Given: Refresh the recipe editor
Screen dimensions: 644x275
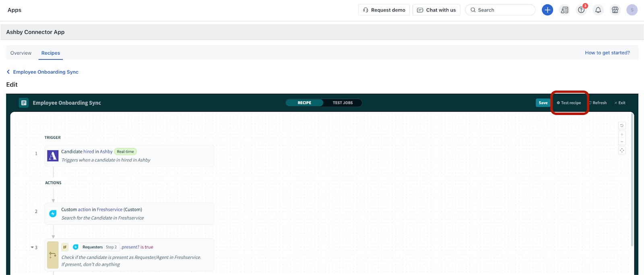Looking at the screenshot, I should (598, 103).
